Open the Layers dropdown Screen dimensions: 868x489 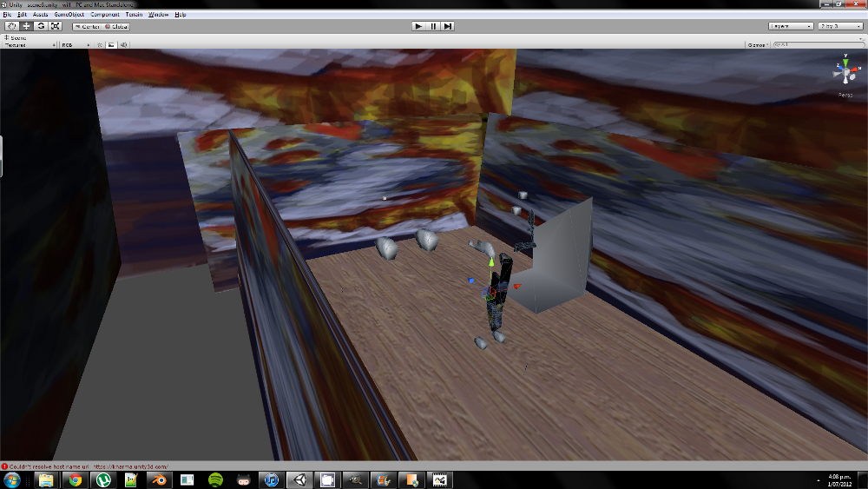point(791,26)
